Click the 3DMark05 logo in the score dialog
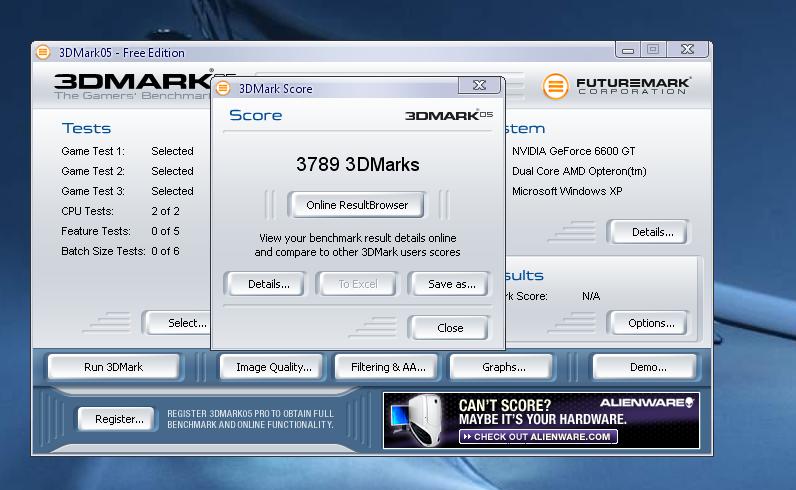Screen dimensions: 796x490 pos(449,115)
